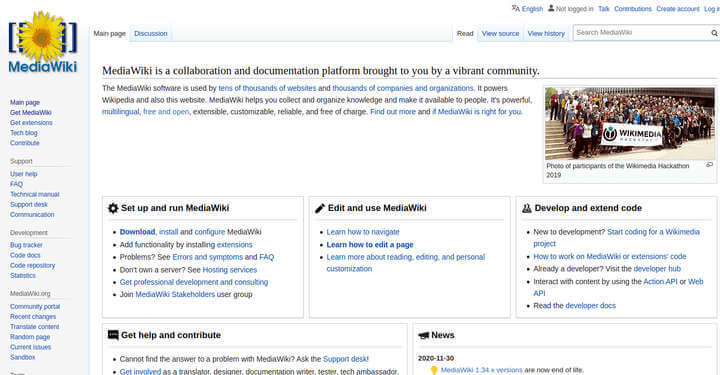Click the Random page link
This screenshot has width=720, height=375.
click(x=30, y=337)
